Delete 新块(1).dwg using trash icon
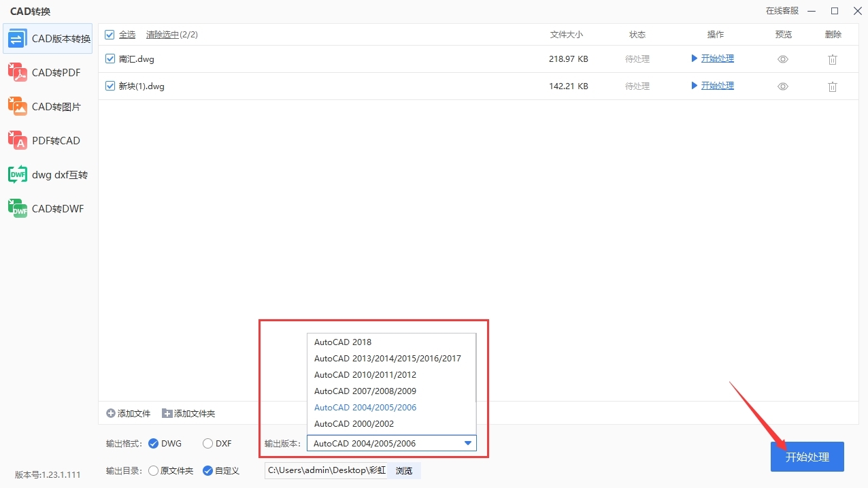The height and width of the screenshot is (488, 868). 833,86
